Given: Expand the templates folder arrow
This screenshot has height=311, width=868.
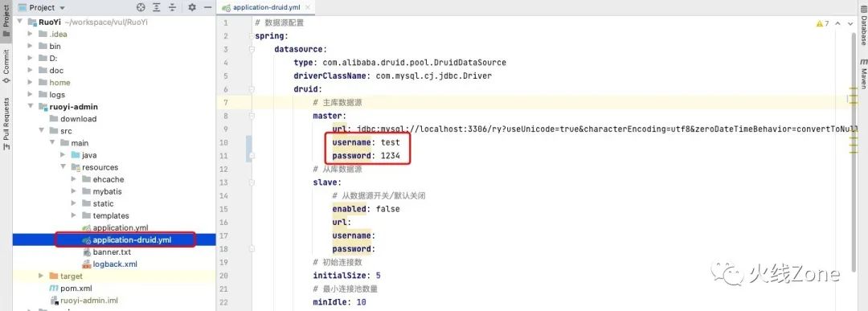Looking at the screenshot, I should 74,215.
